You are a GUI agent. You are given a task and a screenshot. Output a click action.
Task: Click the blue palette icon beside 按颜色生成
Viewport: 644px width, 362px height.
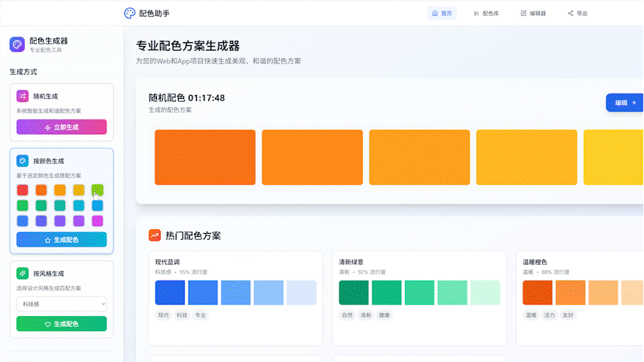tap(23, 161)
